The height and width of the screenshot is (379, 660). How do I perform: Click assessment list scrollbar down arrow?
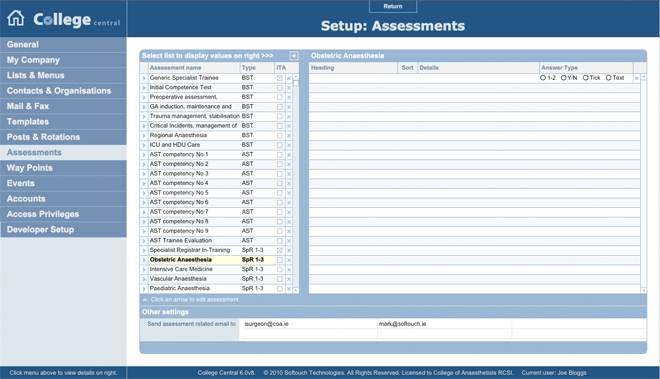296,290
